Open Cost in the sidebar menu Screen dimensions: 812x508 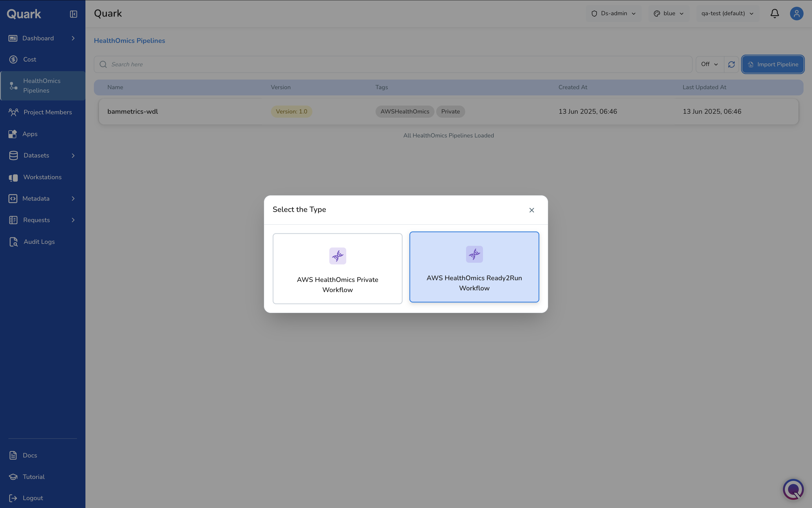pos(43,60)
